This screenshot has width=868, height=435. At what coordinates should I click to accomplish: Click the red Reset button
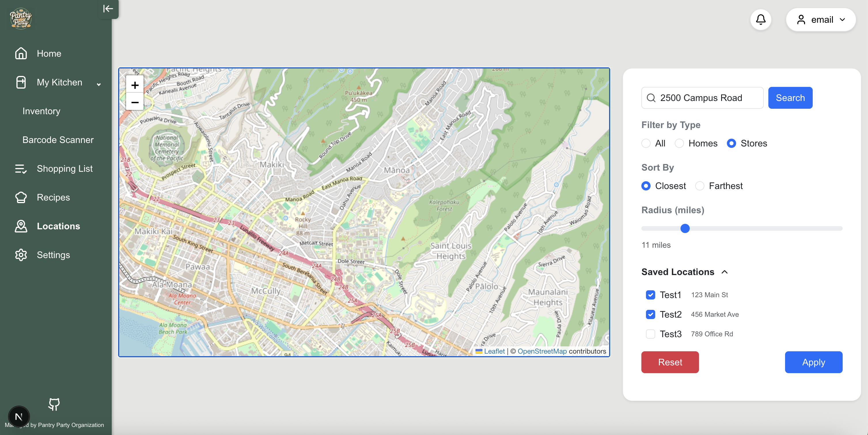[670, 362]
